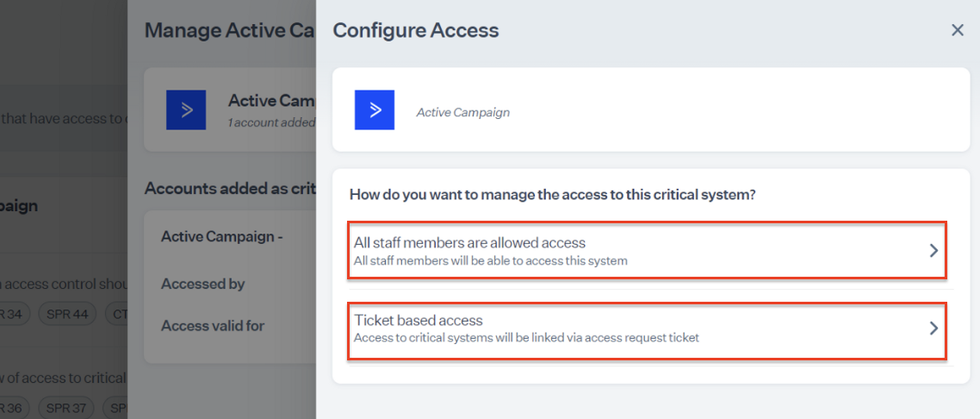Click 'All staff members will be able' description
Image resolution: width=980 pixels, height=419 pixels.
click(x=491, y=260)
